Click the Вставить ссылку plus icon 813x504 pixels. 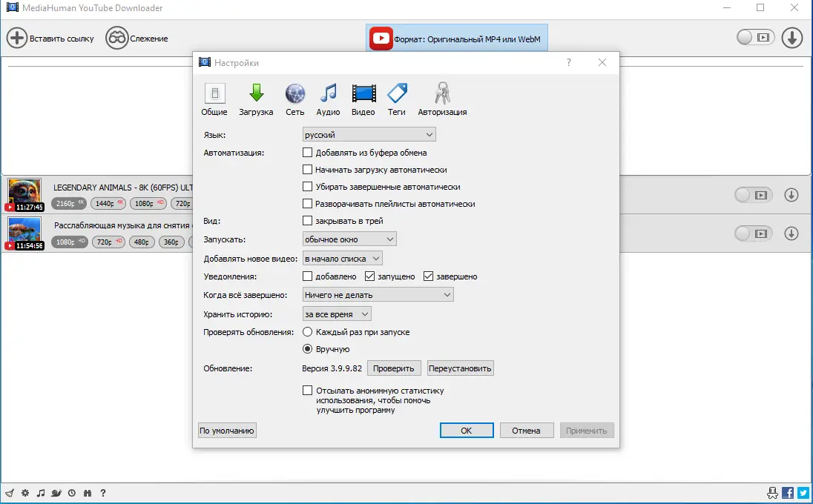[16, 39]
